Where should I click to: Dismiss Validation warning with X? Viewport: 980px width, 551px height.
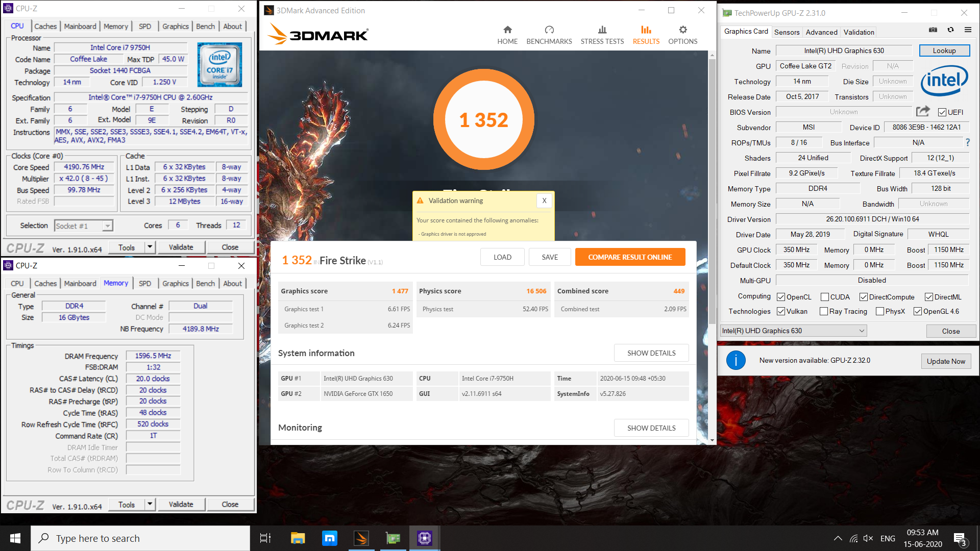544,201
